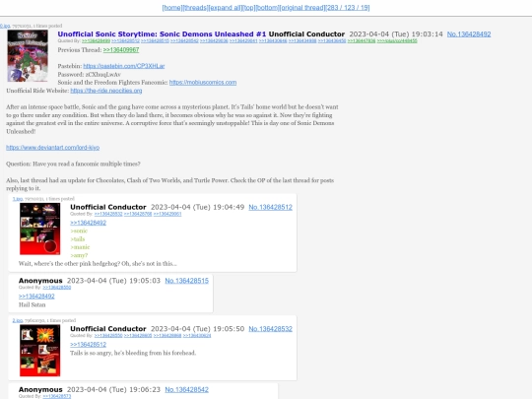Viewport: 532px width, 399px height.
Task: Follow >>136428492 reply link above Hail Satan
Action: coord(36,297)
